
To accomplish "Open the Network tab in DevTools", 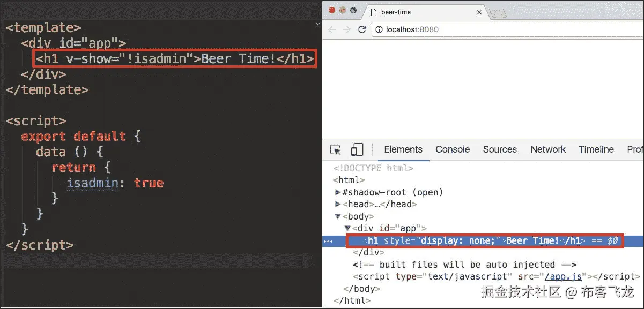I will coord(548,149).
